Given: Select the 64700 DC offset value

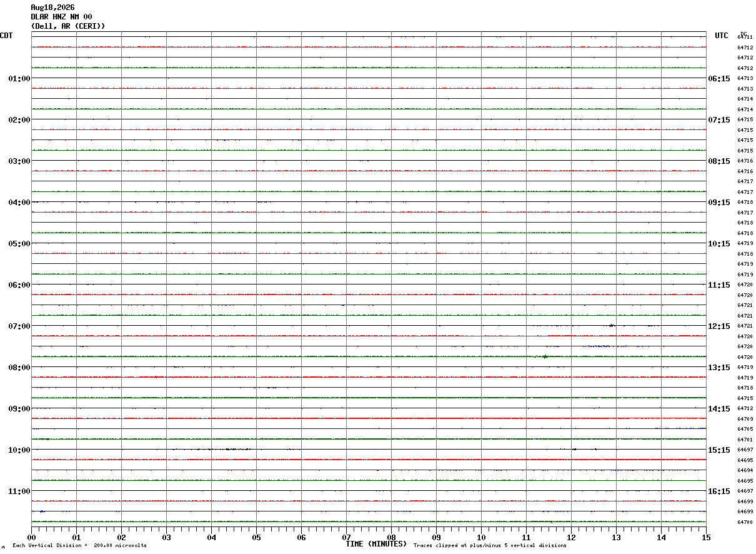Looking at the screenshot, I should coord(745,522).
